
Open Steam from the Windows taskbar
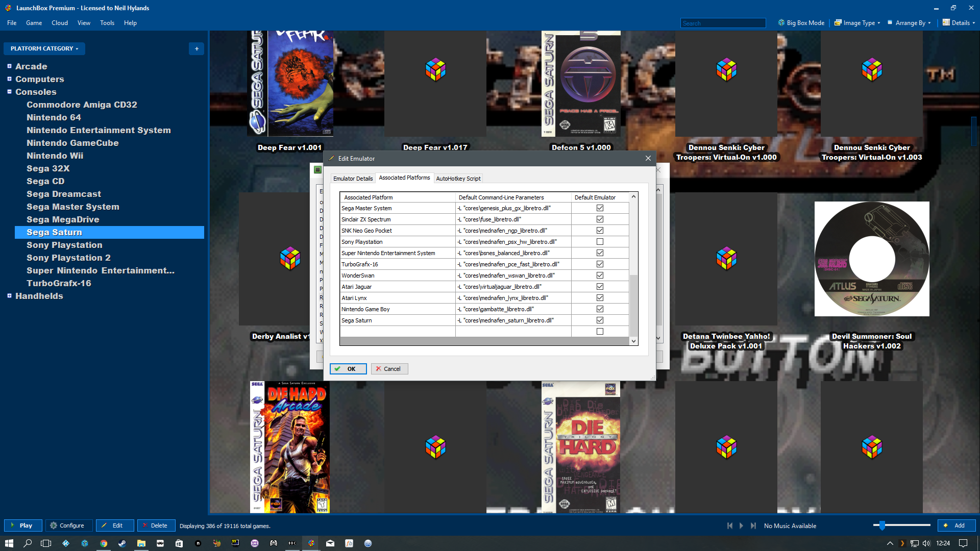pyautogui.click(x=122, y=543)
